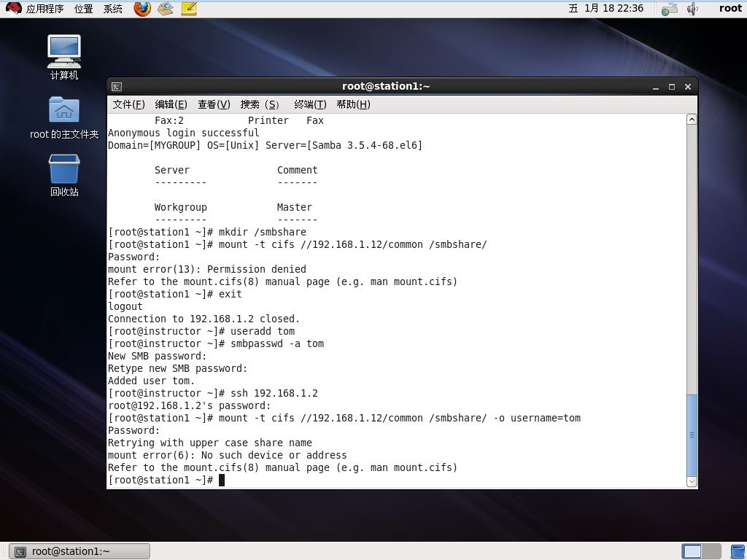The width and height of the screenshot is (747, 560).
Task: Open the 位置 menu
Action: 84,9
